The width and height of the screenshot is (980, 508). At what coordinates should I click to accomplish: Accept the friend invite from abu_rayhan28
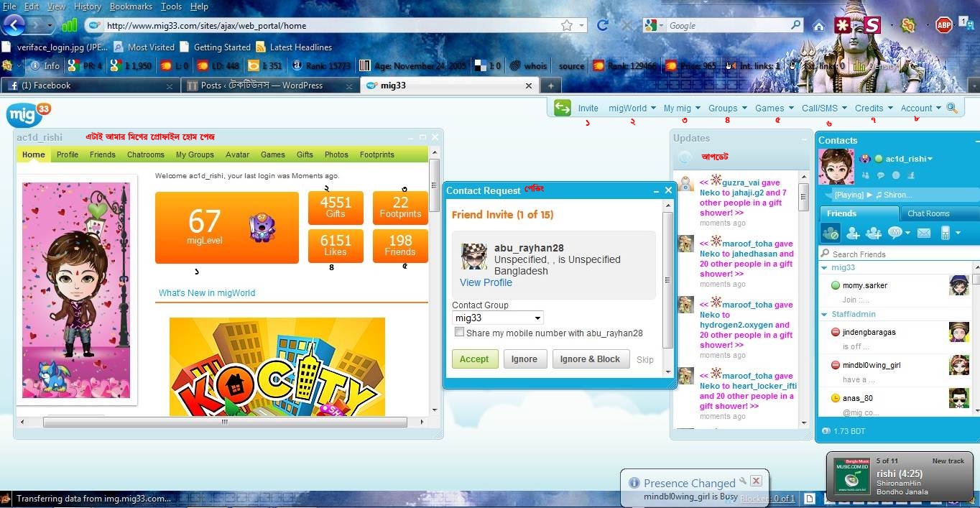click(474, 359)
